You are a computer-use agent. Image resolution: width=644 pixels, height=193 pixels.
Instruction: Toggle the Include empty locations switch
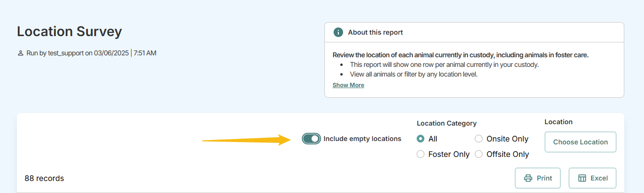coord(311,139)
